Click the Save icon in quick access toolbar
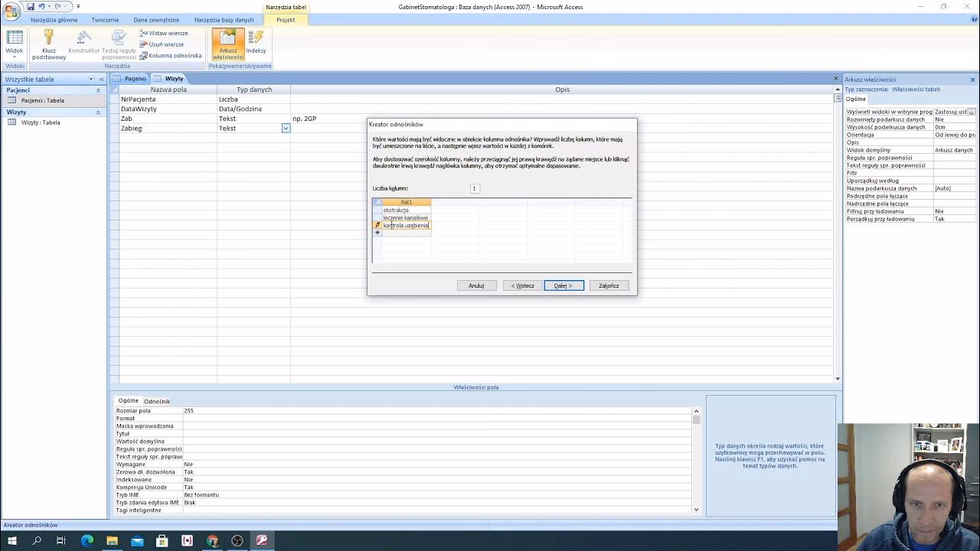The image size is (980, 551). pyautogui.click(x=30, y=7)
